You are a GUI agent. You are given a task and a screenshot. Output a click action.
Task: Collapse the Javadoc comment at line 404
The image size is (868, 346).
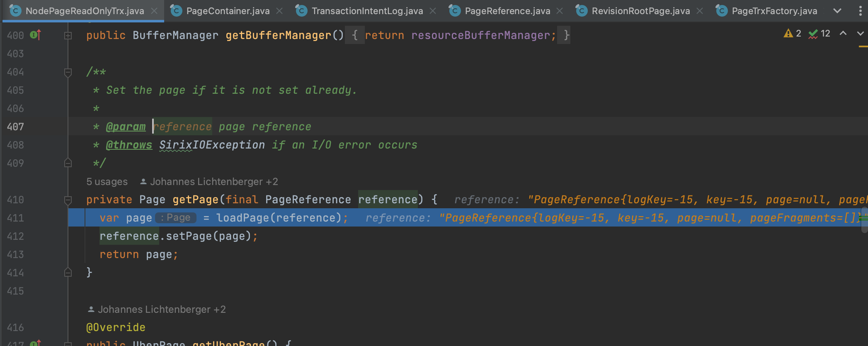(x=68, y=73)
